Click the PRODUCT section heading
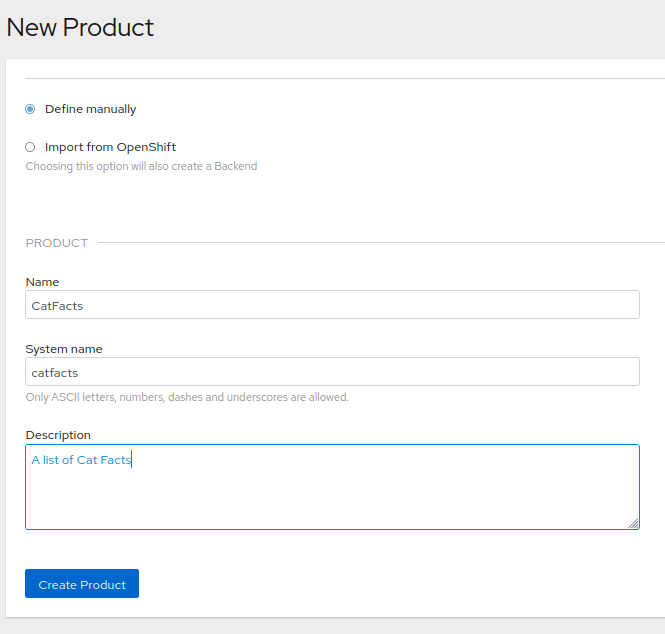 (57, 243)
